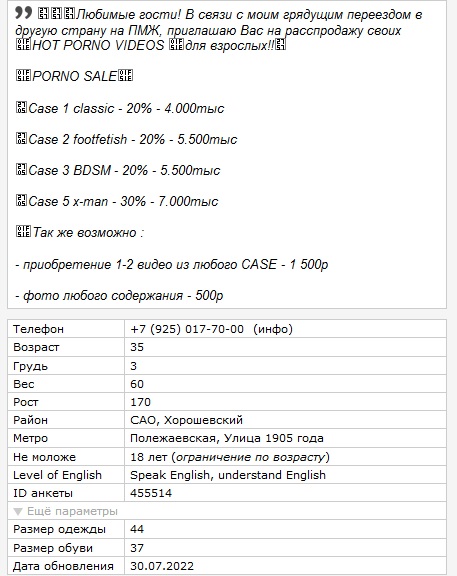Click the 'Case 1 classic' price line
Image resolution: width=457 pixels, height=576 pixels.
[x=126, y=108]
